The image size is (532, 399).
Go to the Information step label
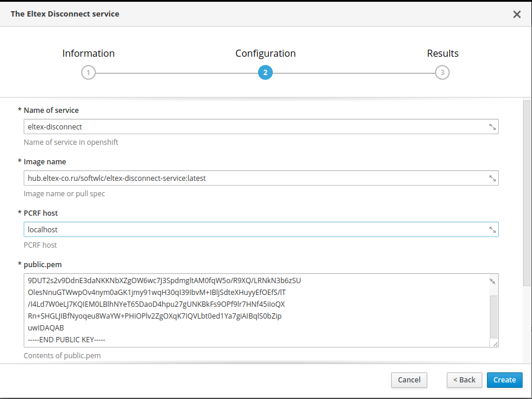click(88, 53)
